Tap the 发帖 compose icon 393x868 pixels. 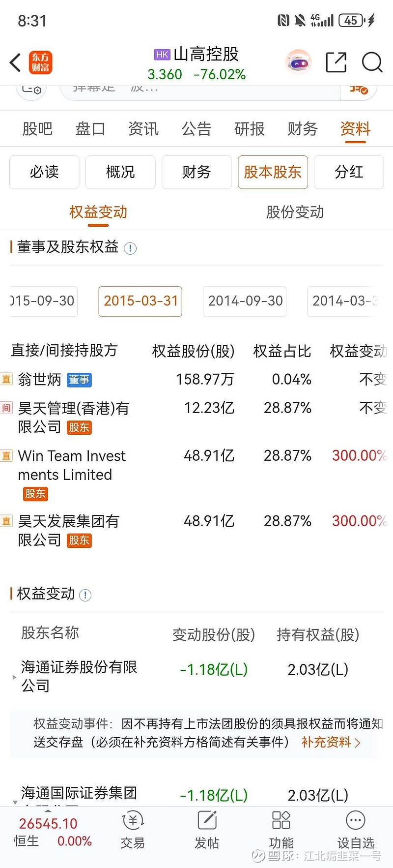(207, 831)
